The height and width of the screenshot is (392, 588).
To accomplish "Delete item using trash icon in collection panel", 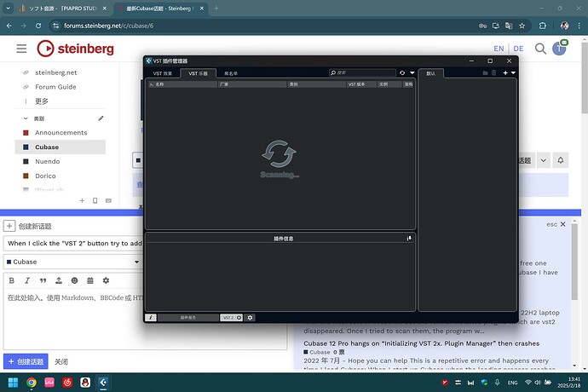I will (x=494, y=72).
